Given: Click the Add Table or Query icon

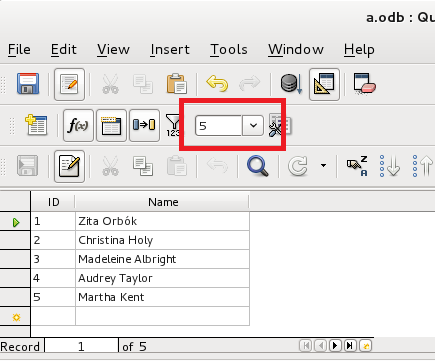Looking at the screenshot, I should tap(36, 125).
